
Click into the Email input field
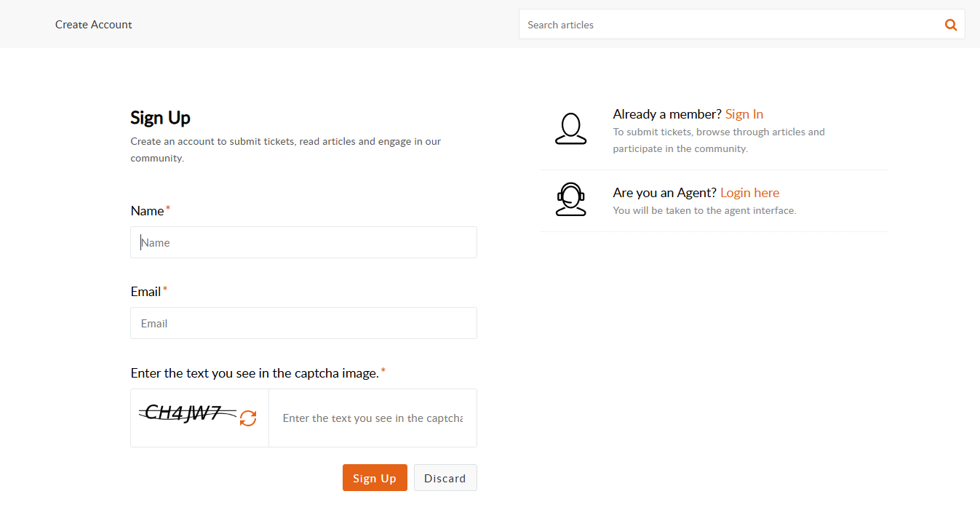(x=303, y=323)
